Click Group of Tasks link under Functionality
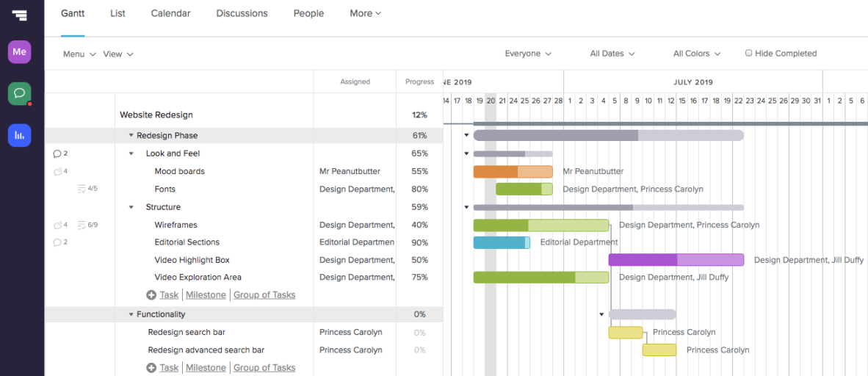Viewport: 868px width, 376px height. pyautogui.click(x=264, y=368)
